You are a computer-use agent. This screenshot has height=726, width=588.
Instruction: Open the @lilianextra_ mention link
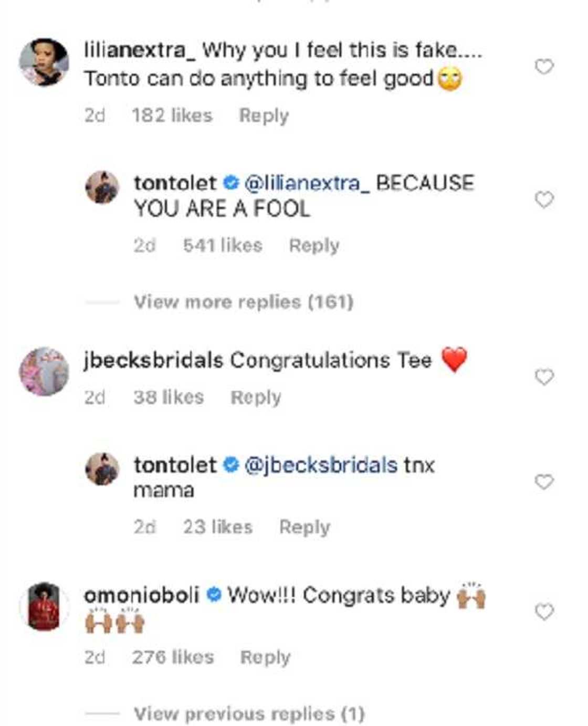307,183
